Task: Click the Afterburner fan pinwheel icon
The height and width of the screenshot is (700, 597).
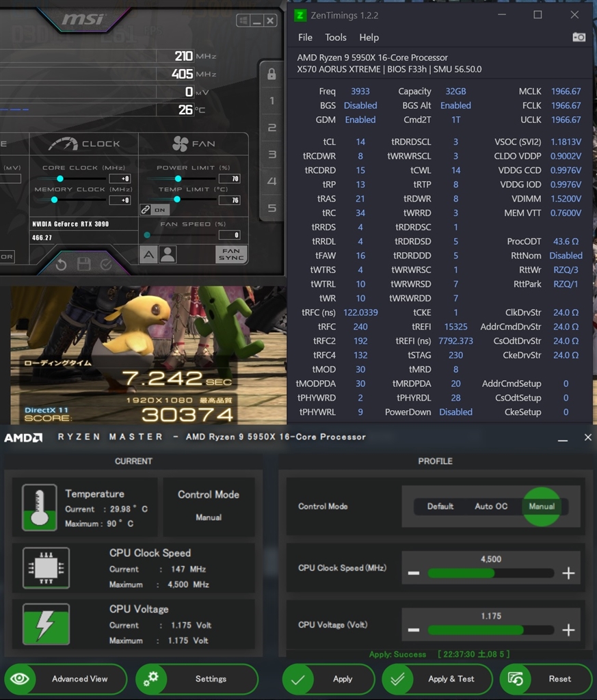Action: 181,144
